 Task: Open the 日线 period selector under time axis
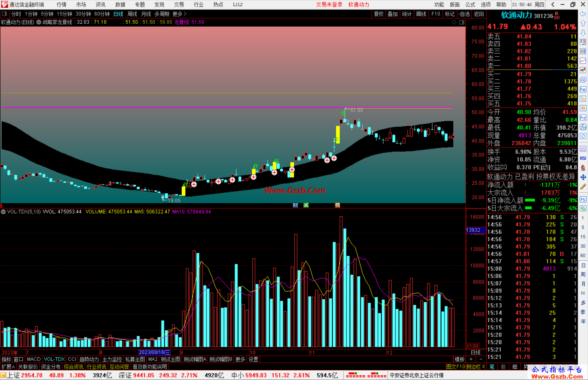pos(476,352)
